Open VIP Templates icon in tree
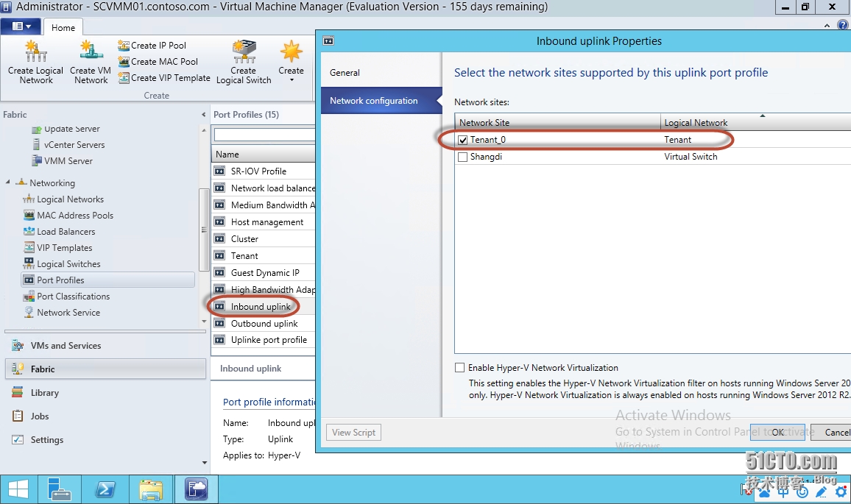851x504 pixels. coord(29,248)
